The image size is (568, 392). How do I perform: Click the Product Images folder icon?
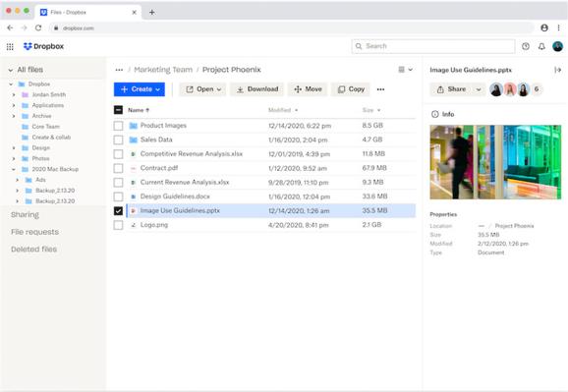click(134, 126)
